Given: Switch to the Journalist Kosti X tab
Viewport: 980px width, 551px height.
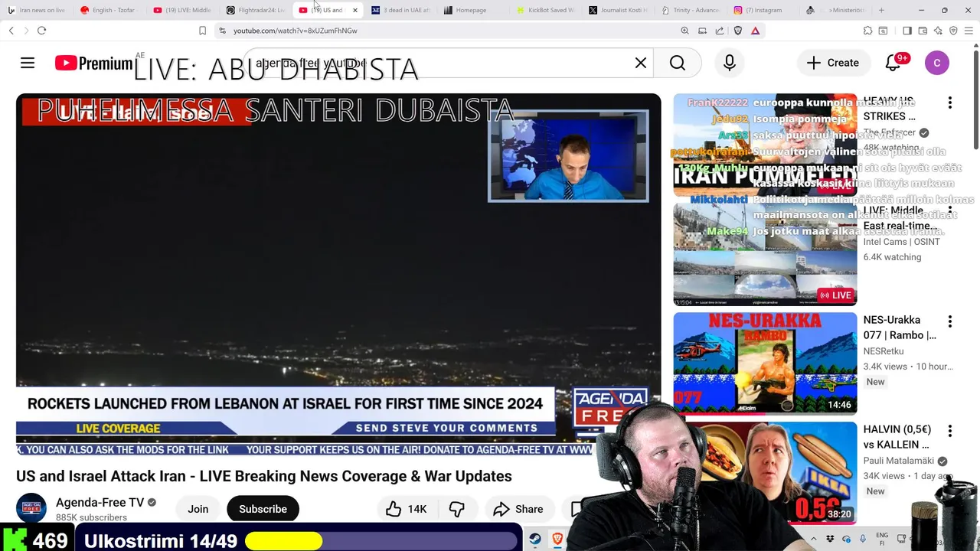Looking at the screenshot, I should click(x=619, y=10).
